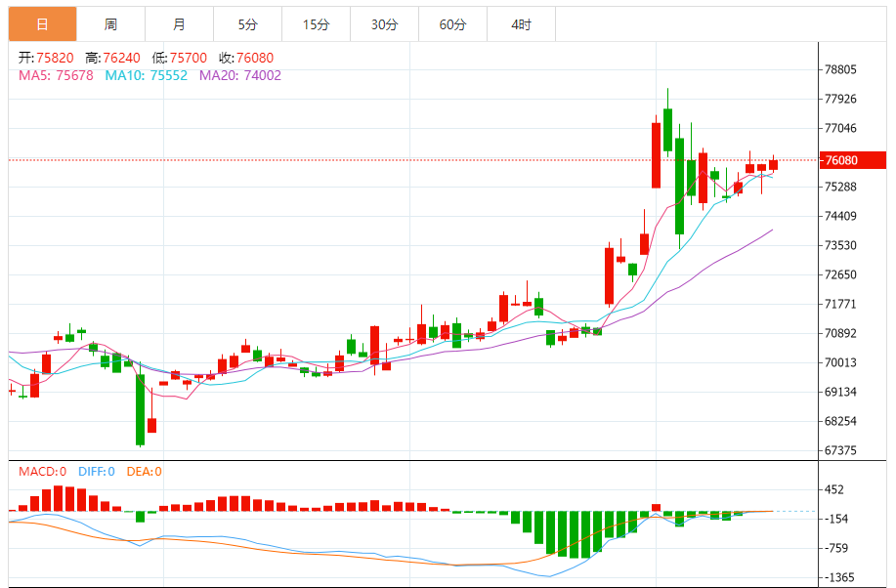Click the 收:76080 closing price readout
Image resolution: width=896 pixels, height=588 pixels.
pos(246,59)
